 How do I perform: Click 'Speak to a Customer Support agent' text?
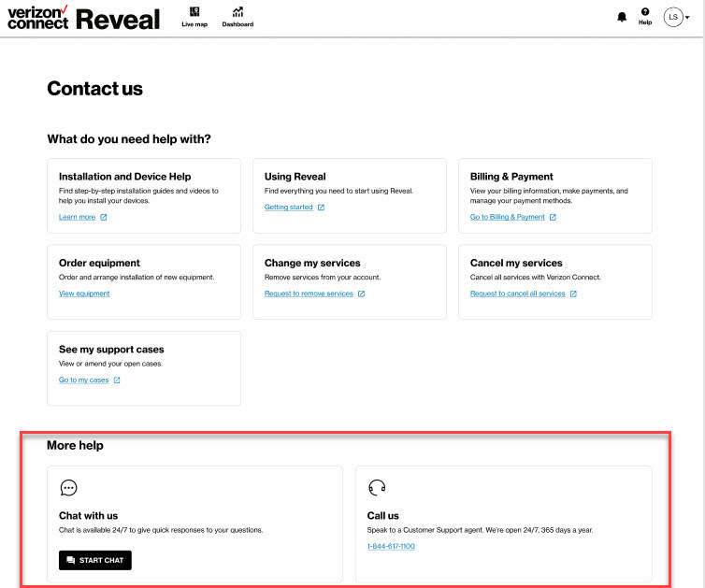point(481,530)
